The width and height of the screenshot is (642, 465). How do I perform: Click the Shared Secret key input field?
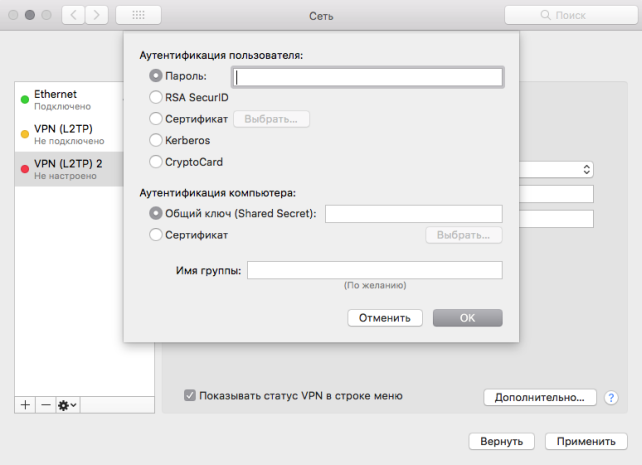413,213
